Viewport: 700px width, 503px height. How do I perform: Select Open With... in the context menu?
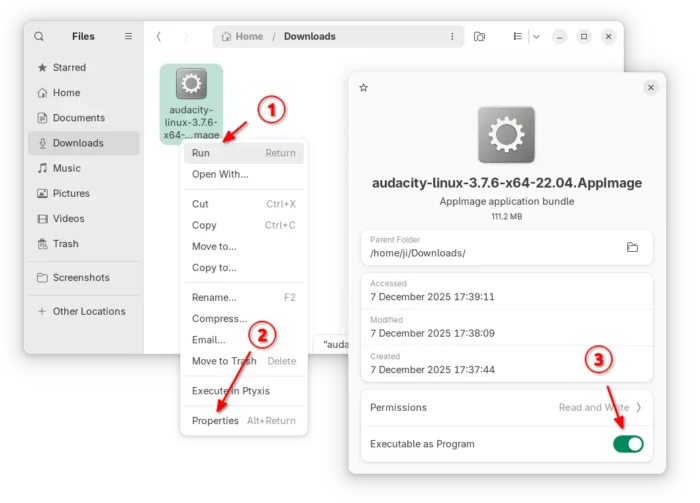click(220, 174)
